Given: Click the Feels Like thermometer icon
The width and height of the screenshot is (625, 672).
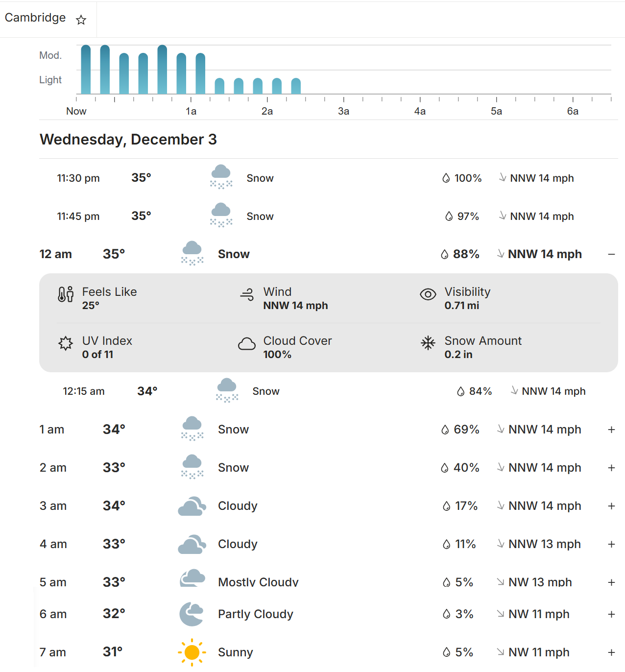Looking at the screenshot, I should (66, 294).
